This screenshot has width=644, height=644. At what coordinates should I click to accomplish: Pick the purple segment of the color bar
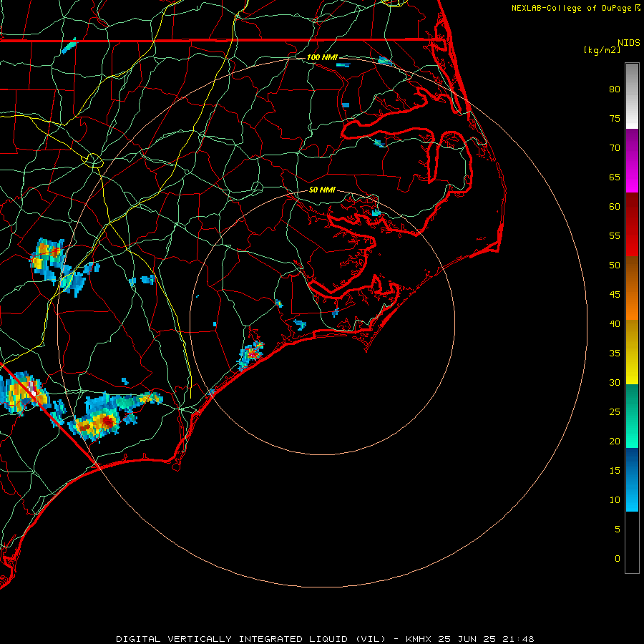[632, 145]
